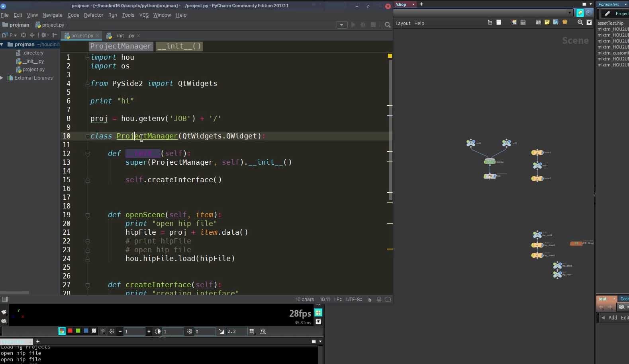Click the search magnifier in PyCharm toolbar
Screen dimensions: 629x364
point(387,25)
